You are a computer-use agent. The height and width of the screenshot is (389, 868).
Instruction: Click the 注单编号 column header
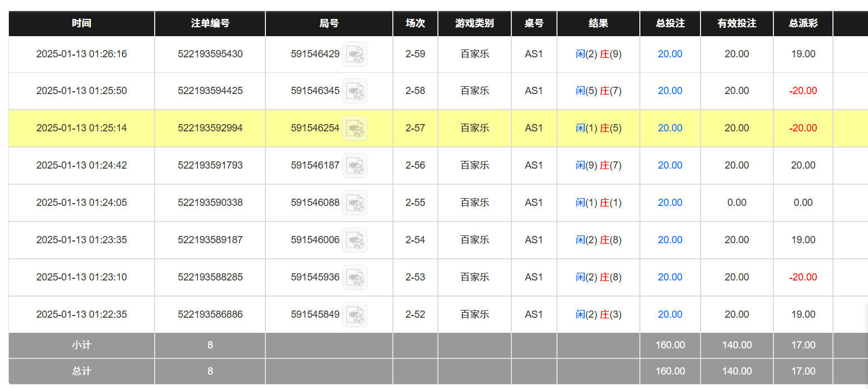point(210,23)
